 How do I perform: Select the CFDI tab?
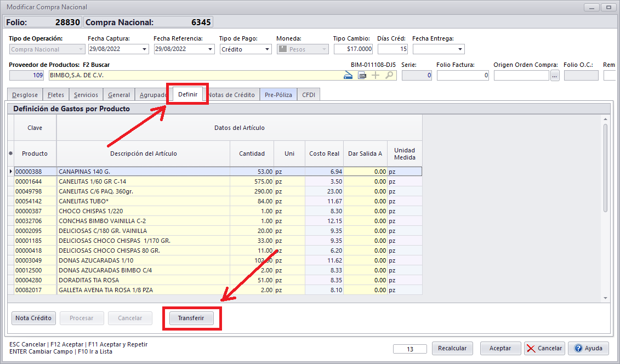pyautogui.click(x=309, y=95)
